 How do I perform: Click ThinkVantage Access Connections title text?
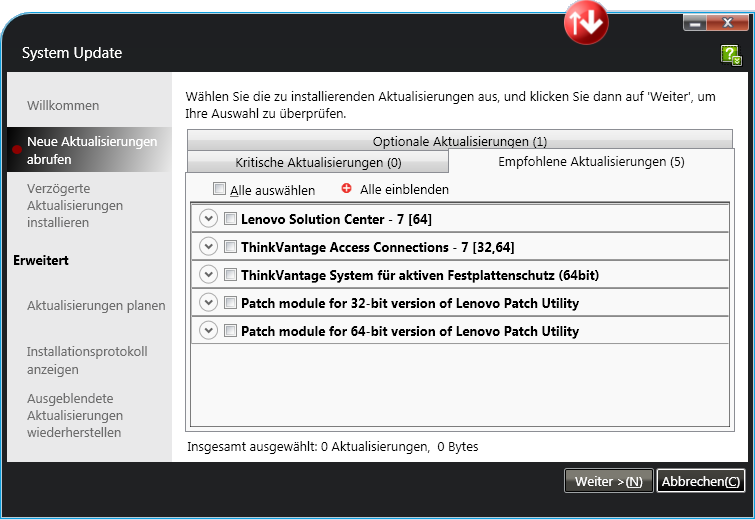[378, 247]
